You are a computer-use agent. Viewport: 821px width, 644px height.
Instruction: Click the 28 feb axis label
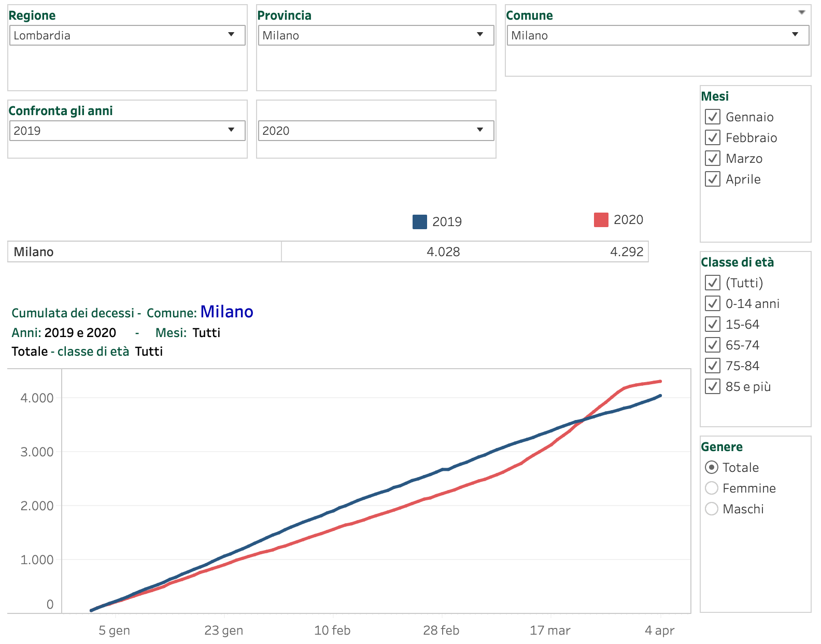tap(441, 631)
